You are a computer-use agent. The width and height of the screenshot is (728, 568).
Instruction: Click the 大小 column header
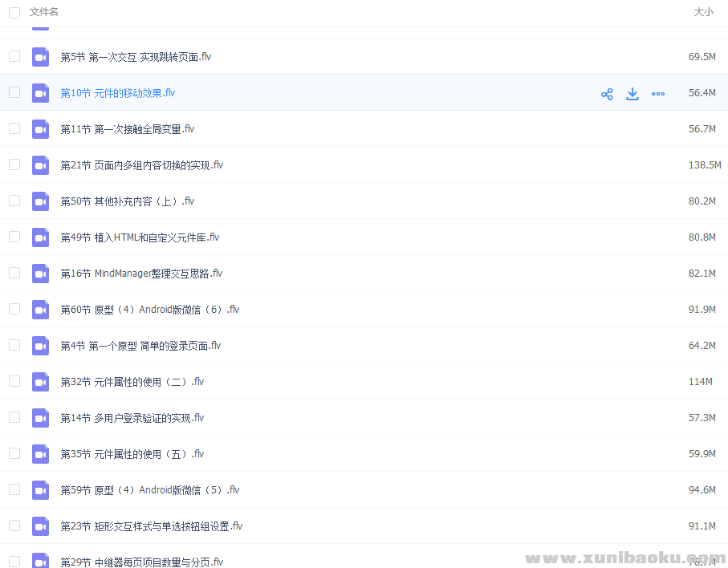point(703,12)
